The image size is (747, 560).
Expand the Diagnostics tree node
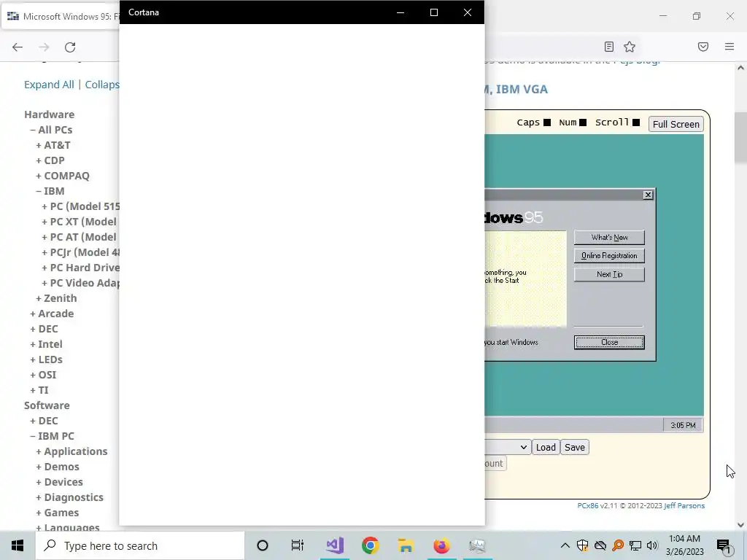(x=39, y=497)
